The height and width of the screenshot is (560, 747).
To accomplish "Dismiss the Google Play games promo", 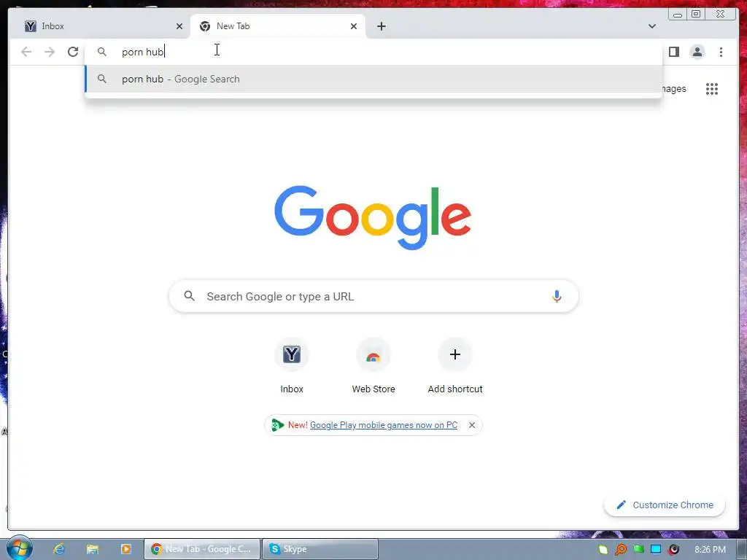I will pyautogui.click(x=472, y=425).
